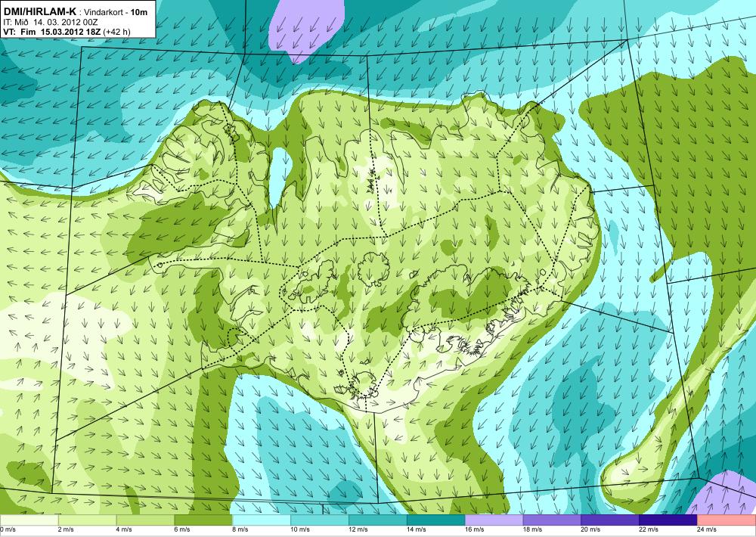
Task: Pick the legend swatch starting at 12 m/s
Action: 377,520
